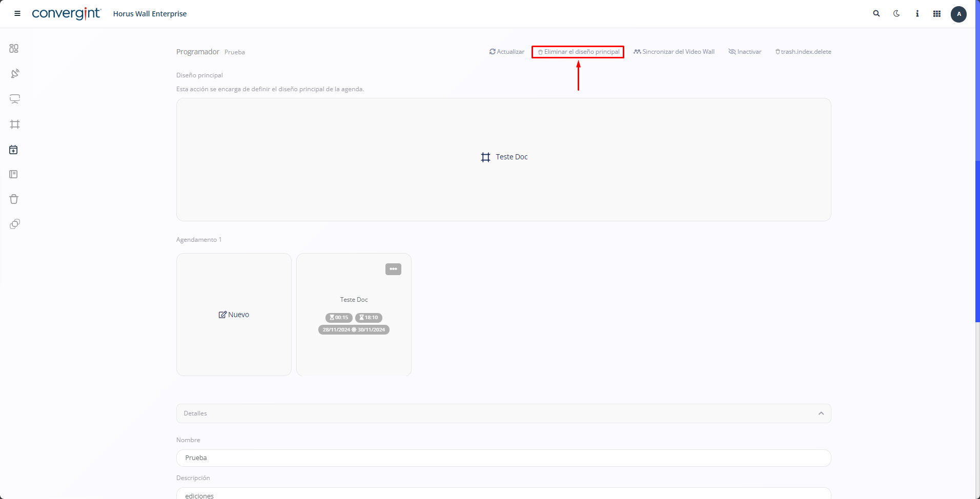
Task: Click Sincronizar del Video Wall
Action: [674, 52]
